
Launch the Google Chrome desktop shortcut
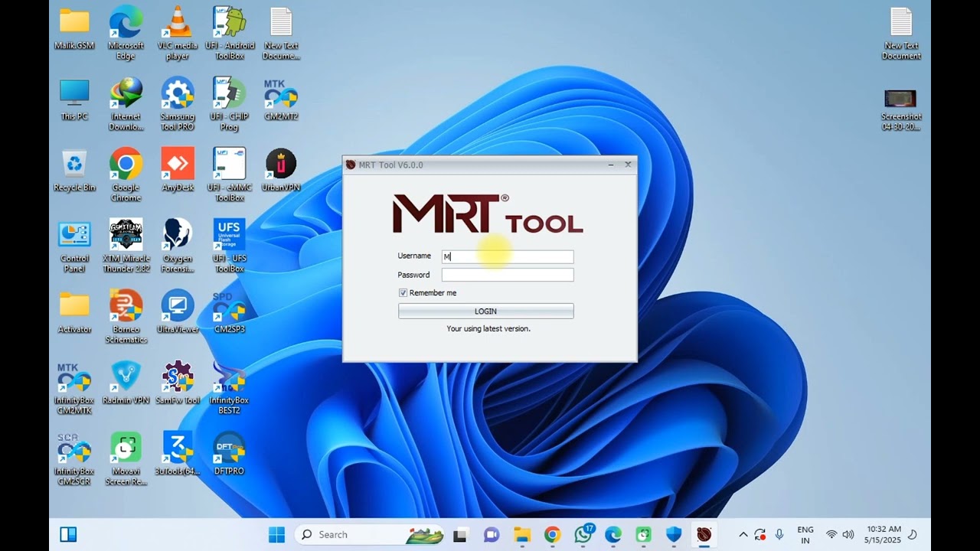[x=126, y=175]
